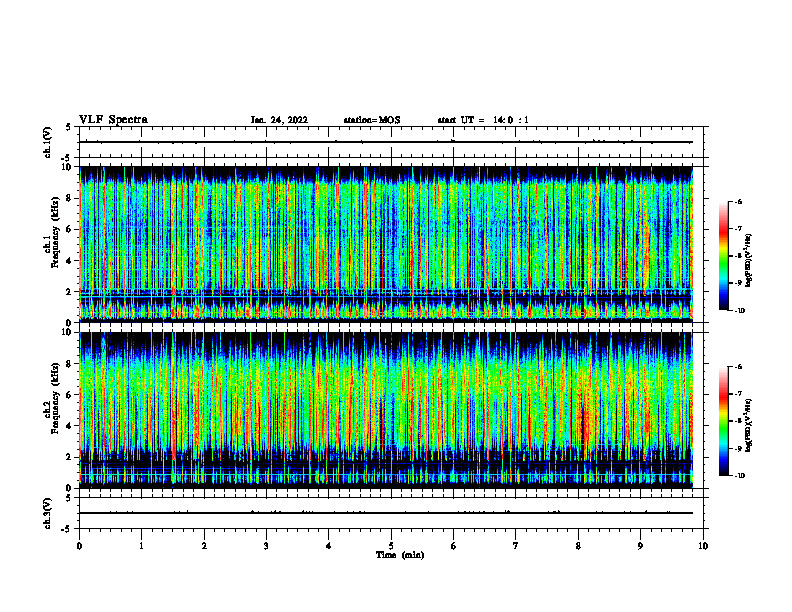Click the "10" tick on the time axis

(703, 546)
